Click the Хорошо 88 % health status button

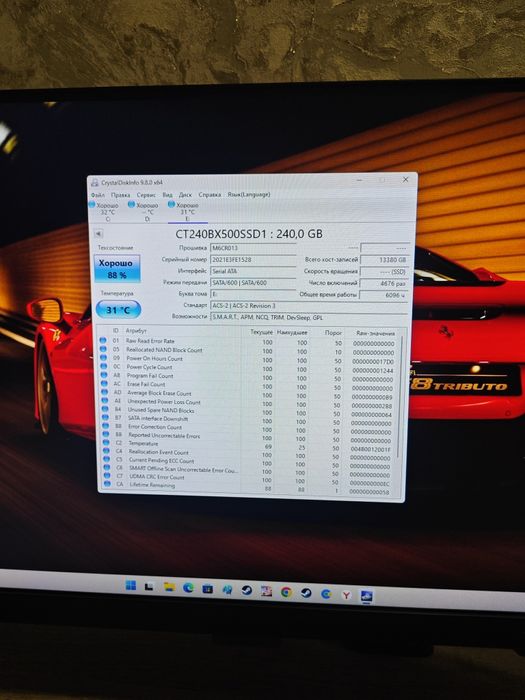(x=117, y=269)
